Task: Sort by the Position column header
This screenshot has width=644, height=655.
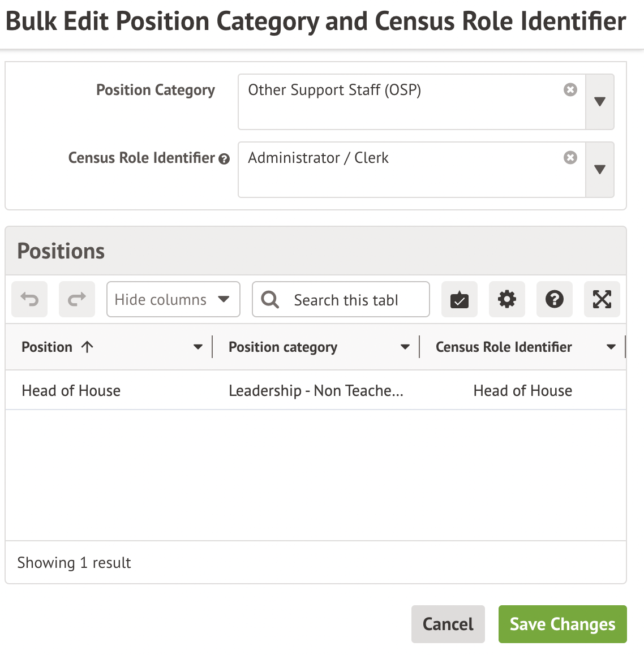Action: click(48, 347)
